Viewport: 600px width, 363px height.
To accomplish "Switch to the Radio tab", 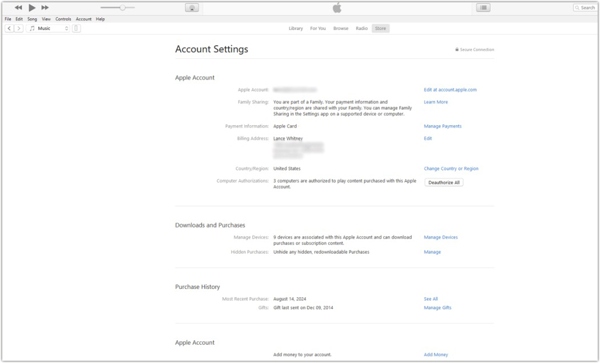I will tap(362, 28).
